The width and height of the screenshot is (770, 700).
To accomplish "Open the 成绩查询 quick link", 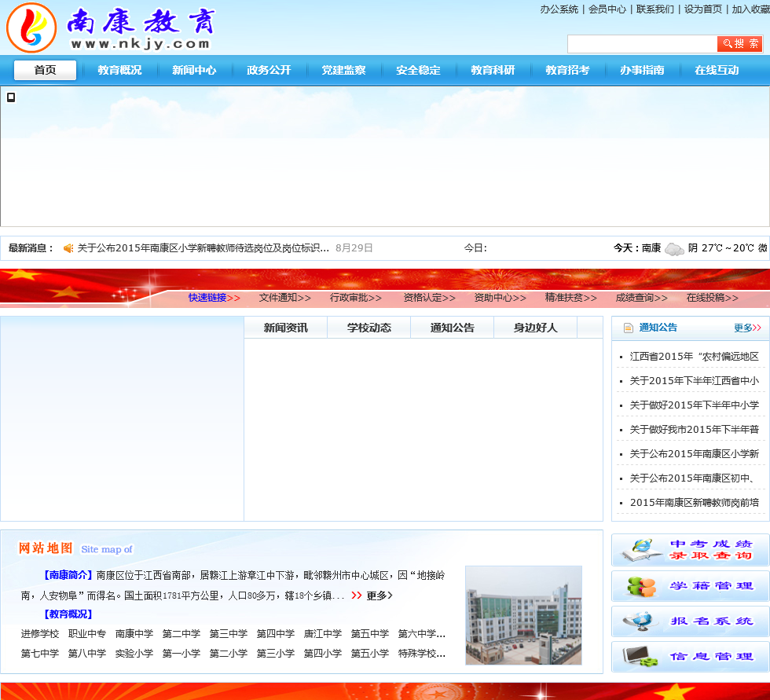I will pyautogui.click(x=641, y=298).
